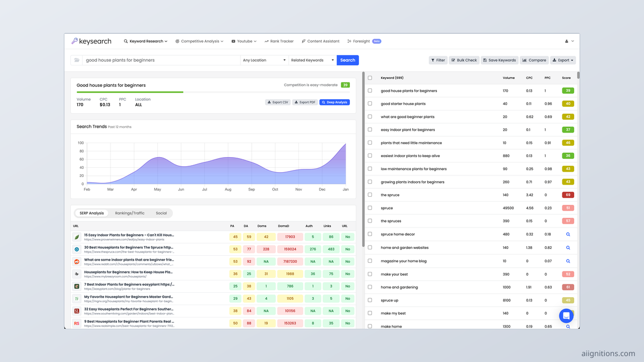Check 'good house plants for beginners' keyword row
The height and width of the screenshot is (362, 644).
tap(370, 91)
